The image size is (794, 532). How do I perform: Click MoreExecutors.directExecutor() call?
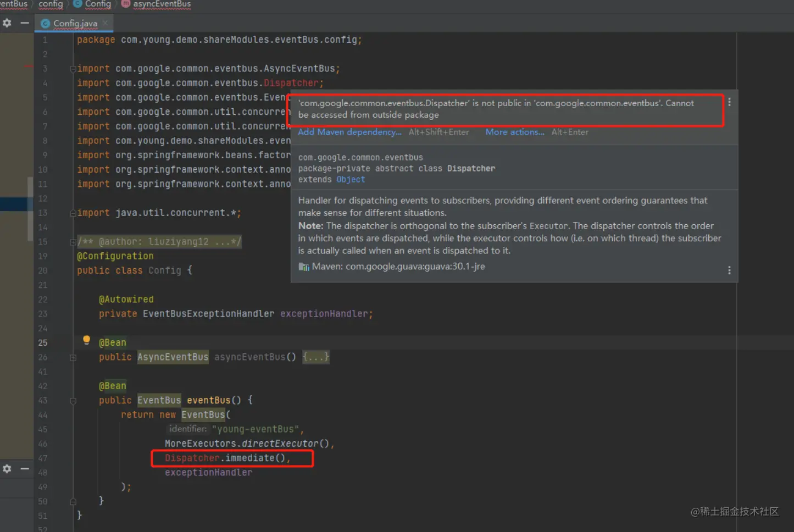247,444
